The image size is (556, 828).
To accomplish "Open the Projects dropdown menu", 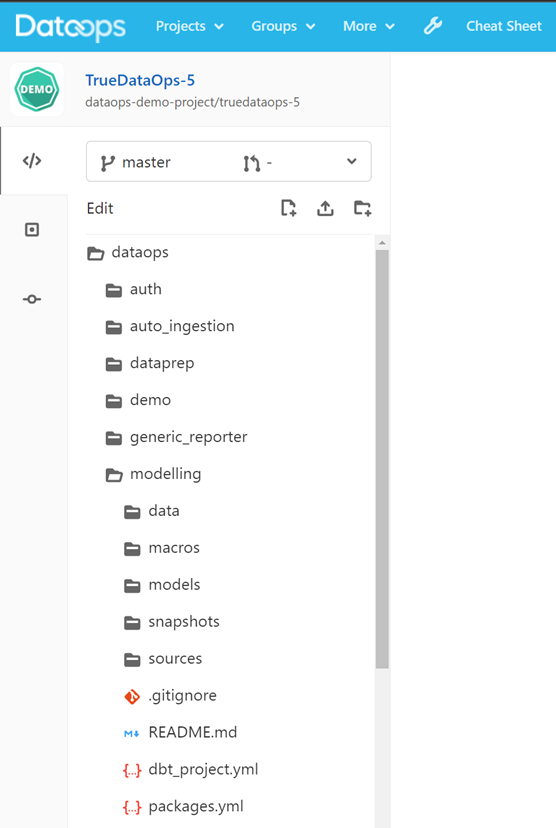I will (190, 26).
